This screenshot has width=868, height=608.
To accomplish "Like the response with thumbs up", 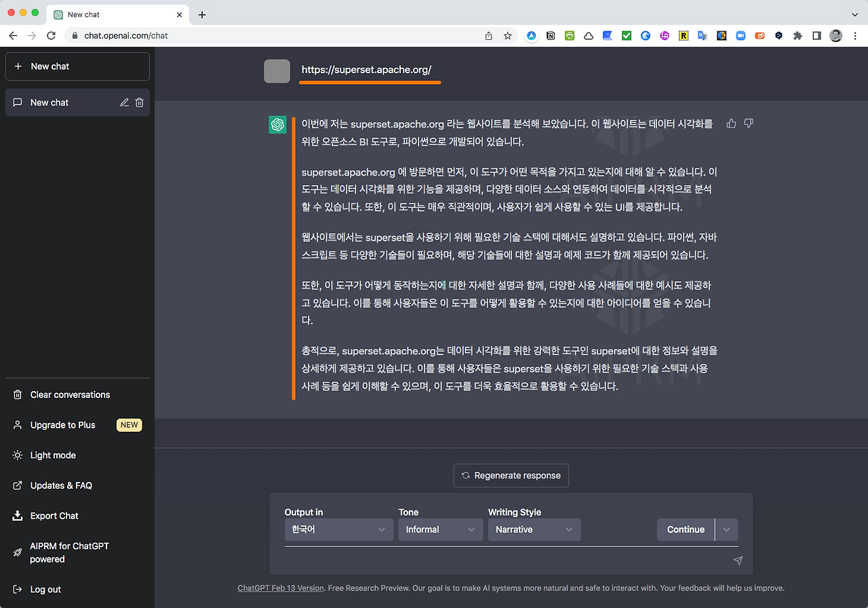I will pyautogui.click(x=731, y=123).
